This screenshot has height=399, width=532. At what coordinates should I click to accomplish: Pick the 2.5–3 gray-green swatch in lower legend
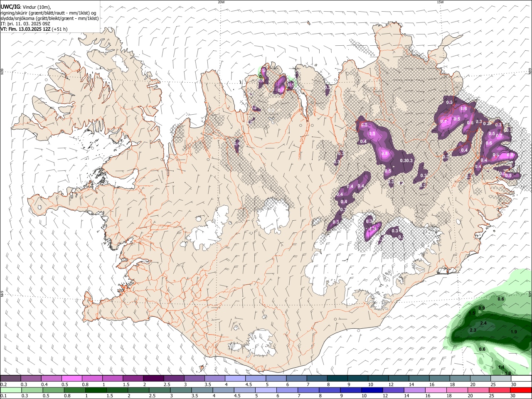coord(160,390)
